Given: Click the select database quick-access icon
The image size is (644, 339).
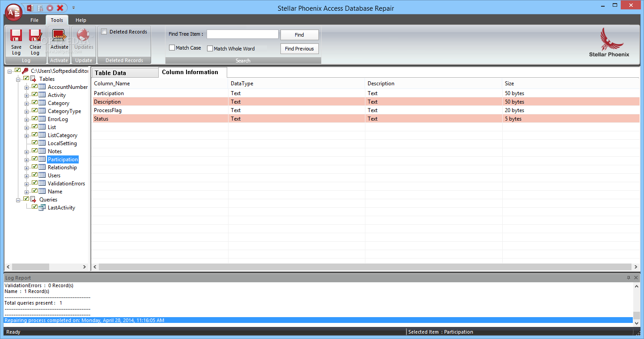Looking at the screenshot, I should [x=30, y=8].
